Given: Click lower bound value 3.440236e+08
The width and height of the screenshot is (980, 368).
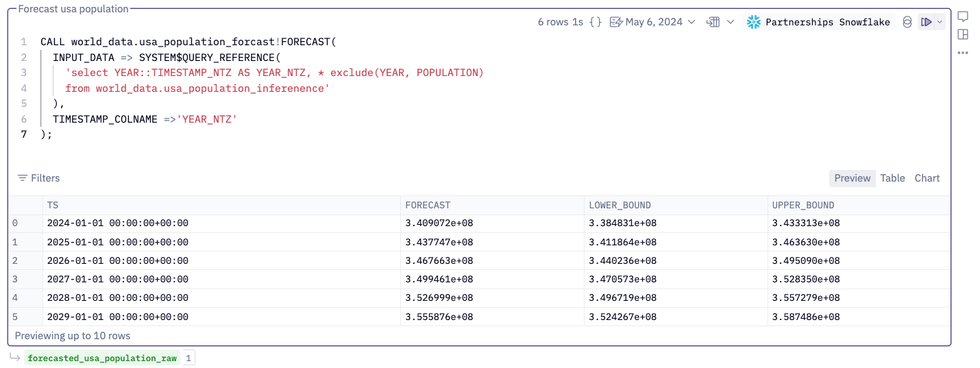Looking at the screenshot, I should click(622, 260).
